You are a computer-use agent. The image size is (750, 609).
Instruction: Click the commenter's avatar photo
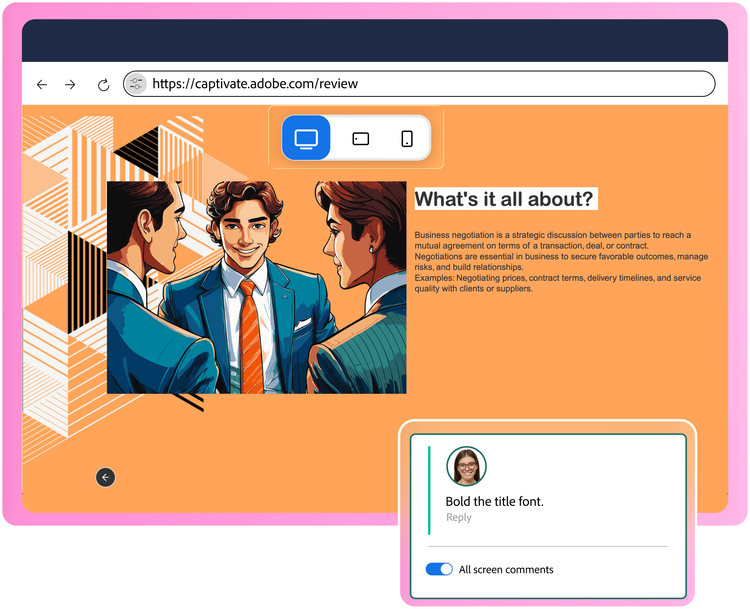point(466,466)
